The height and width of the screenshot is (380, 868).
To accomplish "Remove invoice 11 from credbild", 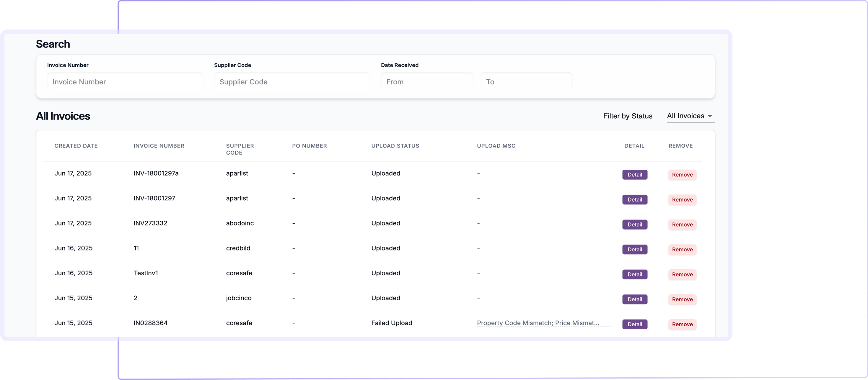I will click(x=682, y=249).
